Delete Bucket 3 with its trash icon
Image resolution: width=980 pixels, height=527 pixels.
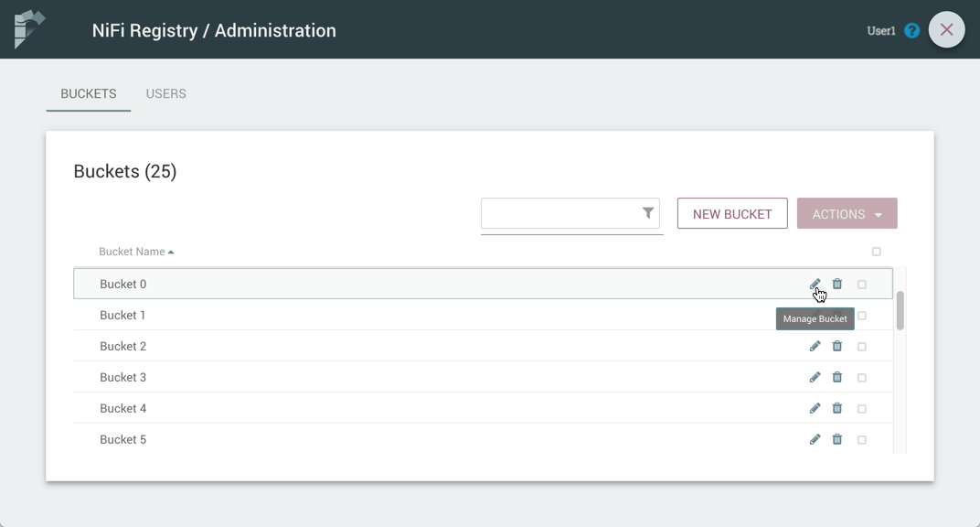(836, 377)
